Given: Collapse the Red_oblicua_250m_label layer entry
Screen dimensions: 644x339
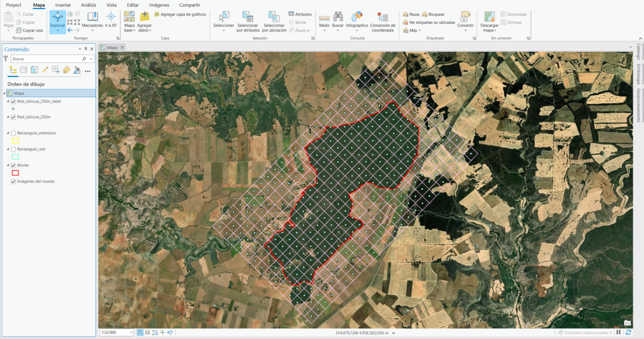Looking at the screenshot, I should pos(7,101).
